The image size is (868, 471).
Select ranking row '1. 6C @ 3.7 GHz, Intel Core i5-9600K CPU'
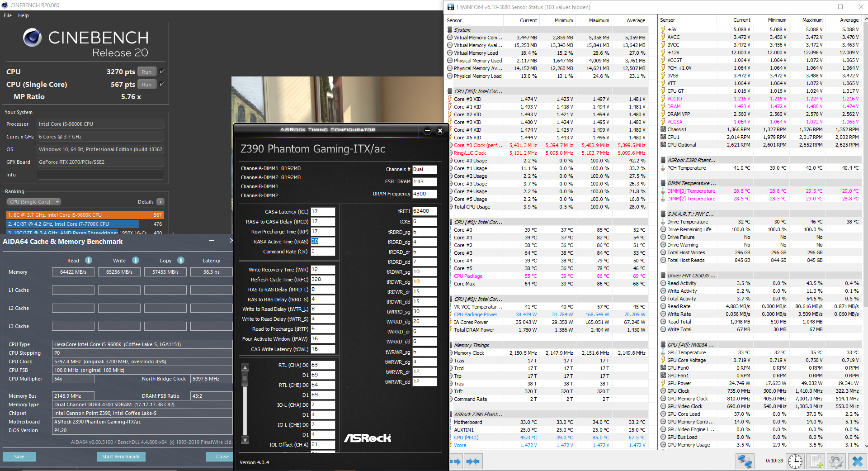coord(85,215)
